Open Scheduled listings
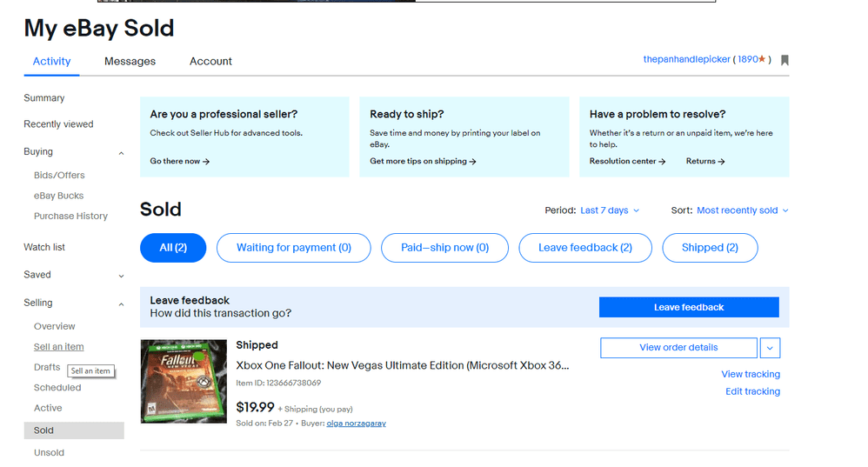 click(57, 387)
